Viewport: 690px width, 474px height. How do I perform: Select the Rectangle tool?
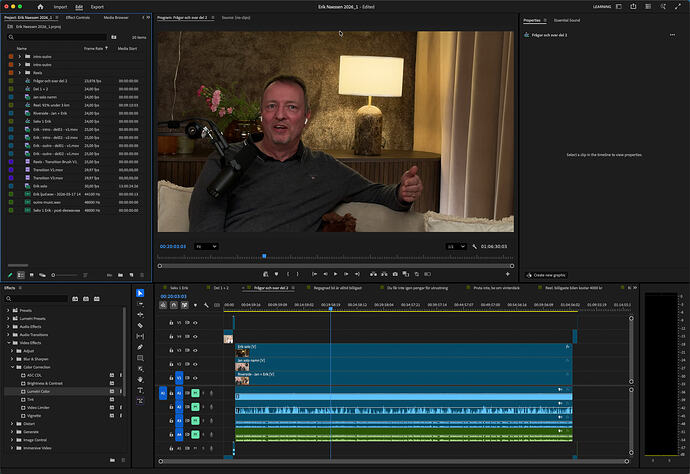tap(140, 358)
